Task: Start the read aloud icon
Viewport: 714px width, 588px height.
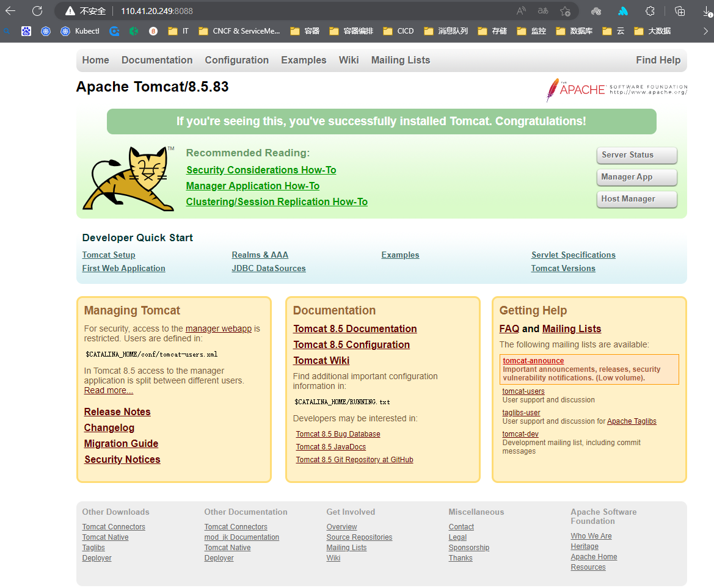Action: (522, 11)
